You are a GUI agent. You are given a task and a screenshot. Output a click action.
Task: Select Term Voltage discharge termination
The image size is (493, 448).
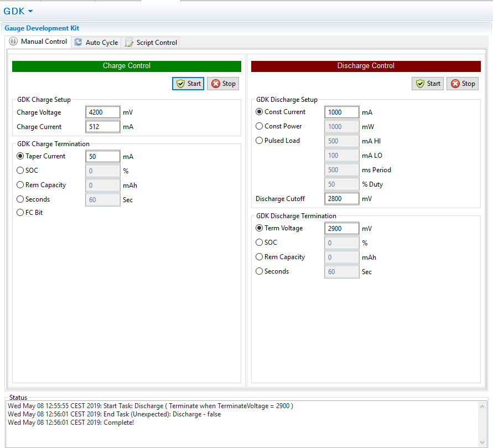[x=279, y=228]
